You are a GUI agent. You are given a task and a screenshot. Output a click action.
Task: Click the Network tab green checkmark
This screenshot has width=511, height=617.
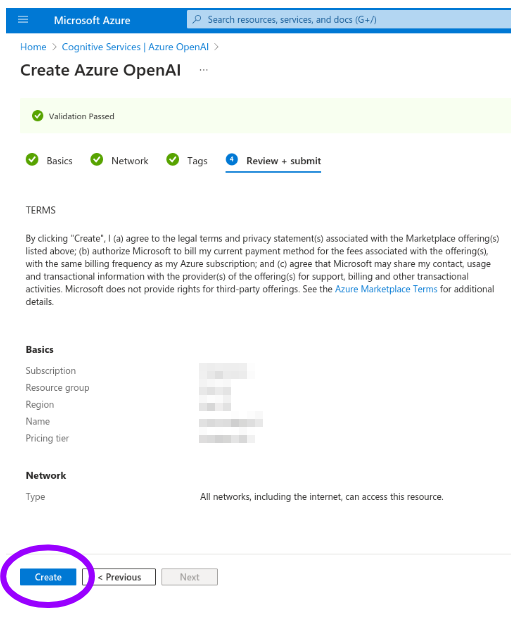pyautogui.click(x=96, y=160)
